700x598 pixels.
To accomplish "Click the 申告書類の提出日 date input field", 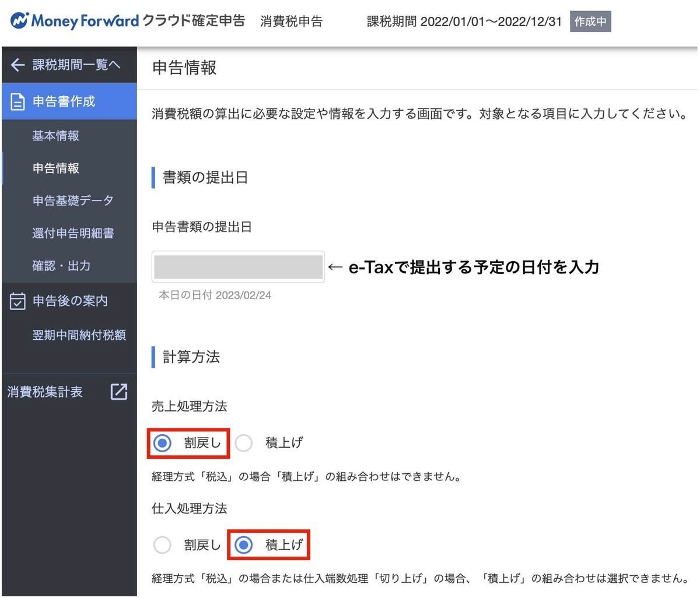I will point(238,267).
